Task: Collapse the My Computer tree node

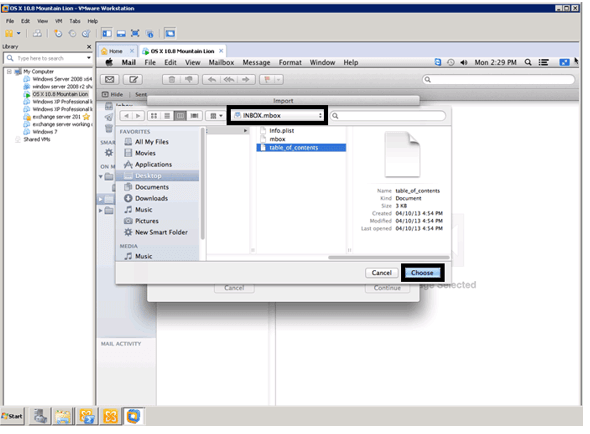Action: [9, 72]
